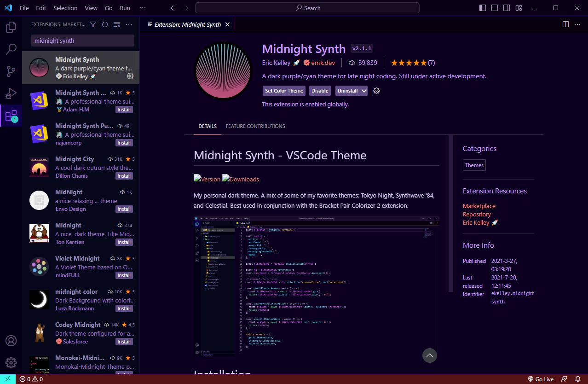
Task: Open the Manage gear in activity bar
Action: pyautogui.click(x=11, y=363)
